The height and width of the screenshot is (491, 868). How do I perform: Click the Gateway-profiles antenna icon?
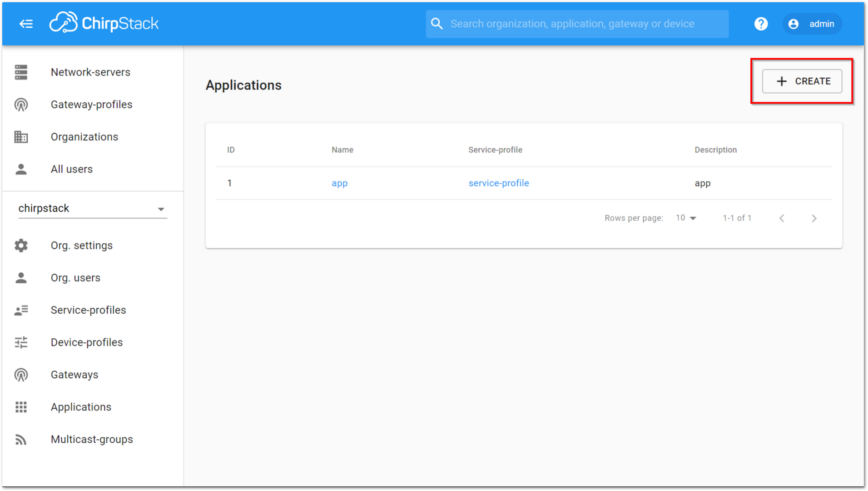(21, 105)
